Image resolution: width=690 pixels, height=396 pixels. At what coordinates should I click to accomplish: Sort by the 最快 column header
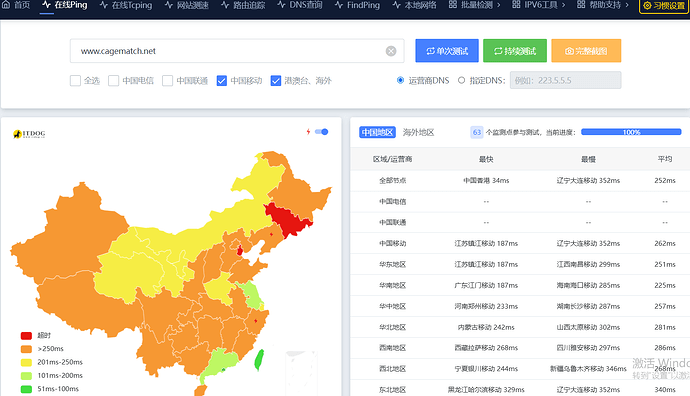pyautogui.click(x=486, y=159)
